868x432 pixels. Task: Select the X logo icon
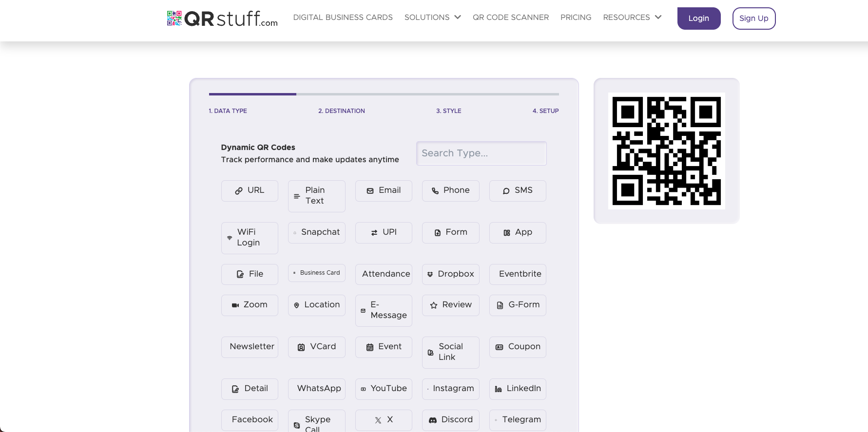pyautogui.click(x=378, y=420)
